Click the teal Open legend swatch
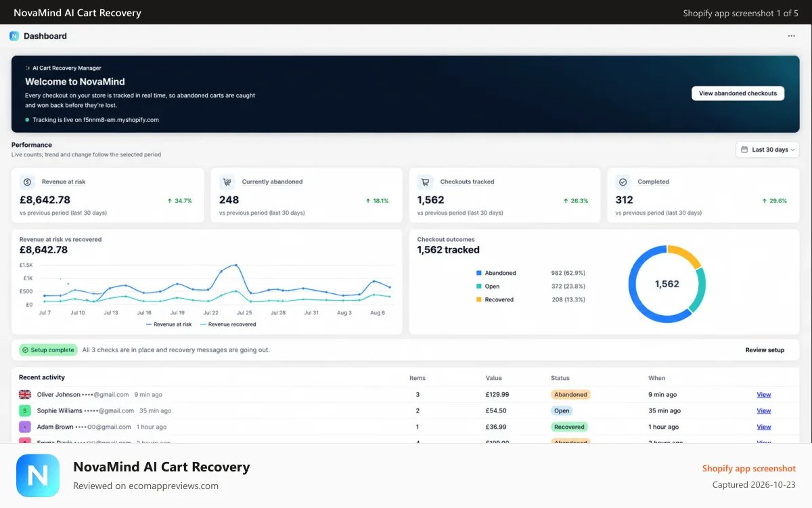Image resolution: width=812 pixels, height=508 pixels. 479,287
